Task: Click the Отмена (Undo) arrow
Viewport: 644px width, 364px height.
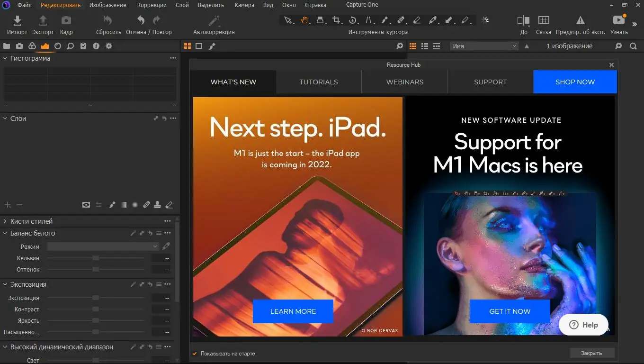Action: coord(141,20)
